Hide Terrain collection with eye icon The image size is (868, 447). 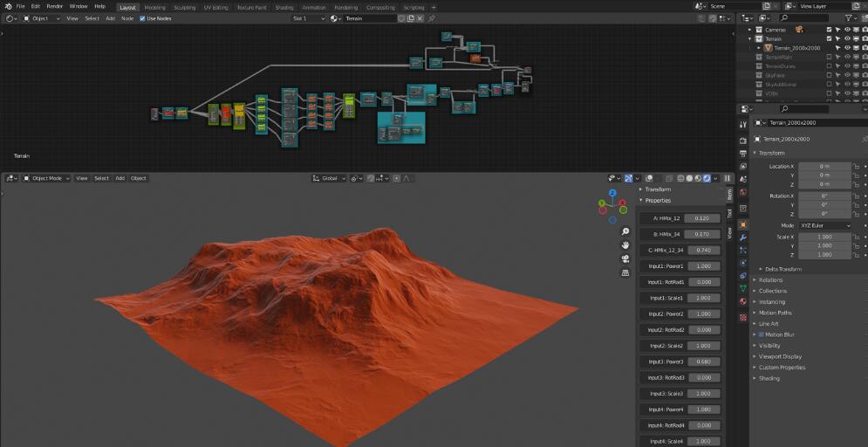[847, 38]
